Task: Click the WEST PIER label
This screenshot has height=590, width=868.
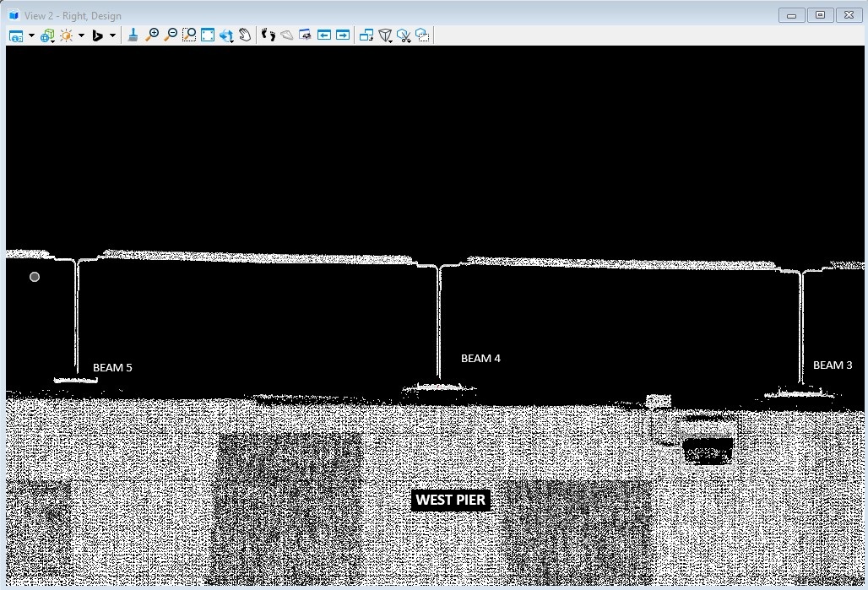Action: point(450,500)
